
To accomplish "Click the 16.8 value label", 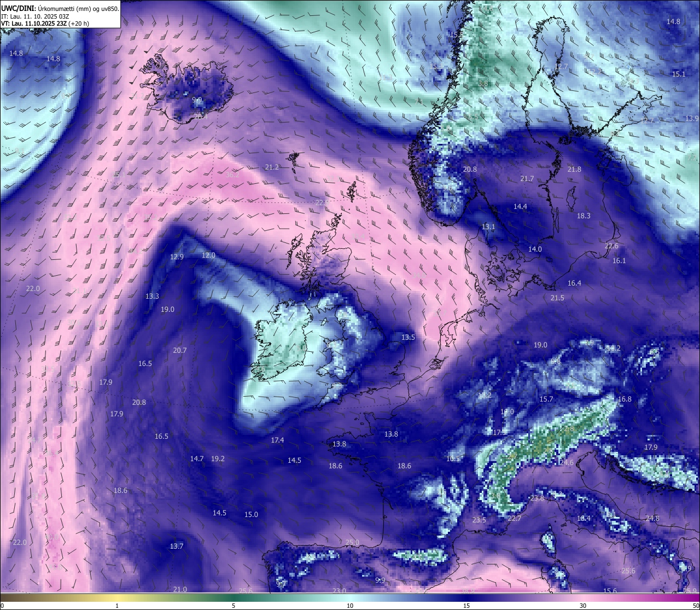I will (625, 399).
